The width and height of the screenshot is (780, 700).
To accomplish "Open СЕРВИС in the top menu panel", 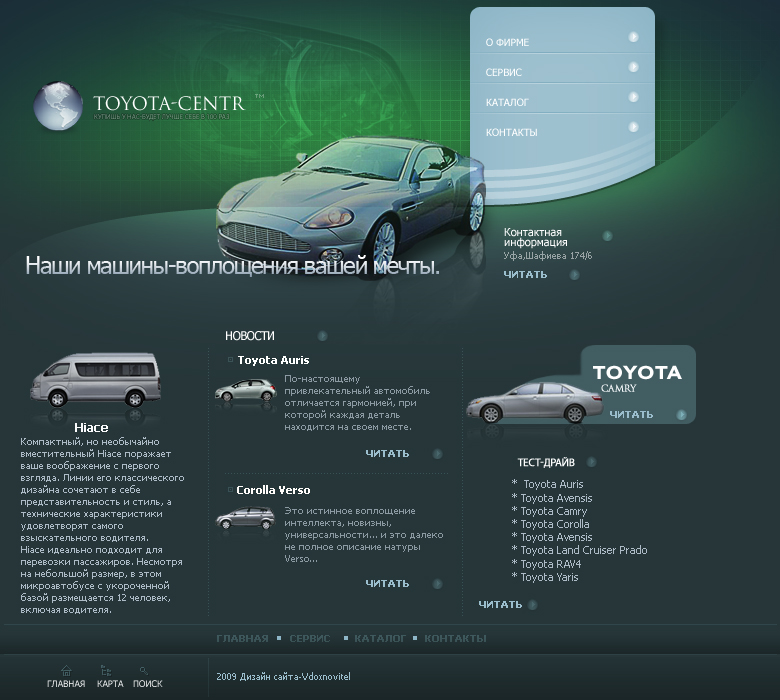I will pos(503,72).
